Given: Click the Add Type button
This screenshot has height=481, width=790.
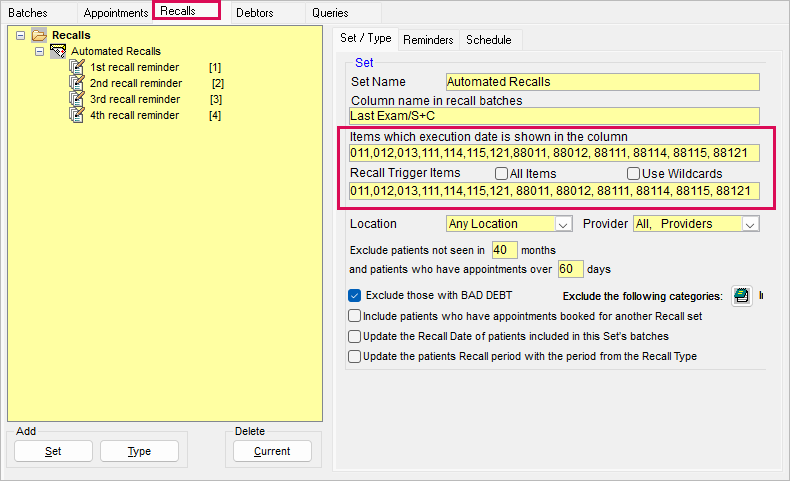Looking at the screenshot, I should coord(140,451).
